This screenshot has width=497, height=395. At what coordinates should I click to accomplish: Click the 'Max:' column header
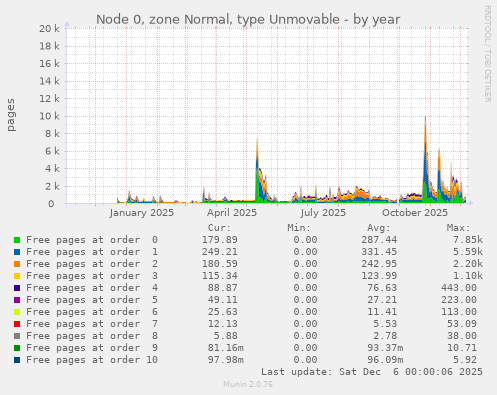click(x=458, y=228)
